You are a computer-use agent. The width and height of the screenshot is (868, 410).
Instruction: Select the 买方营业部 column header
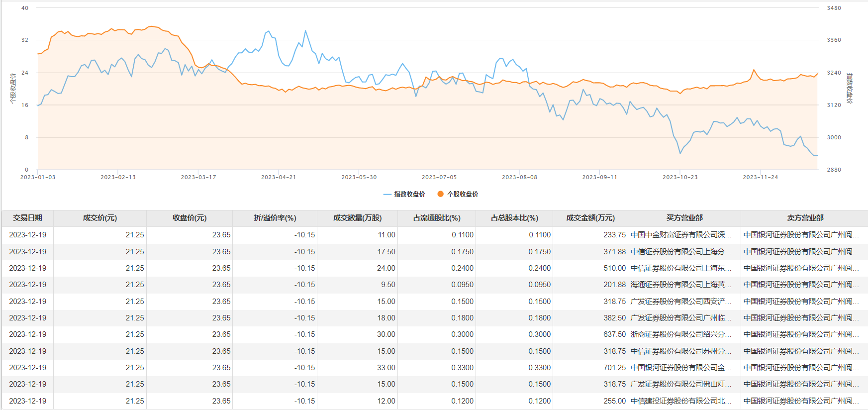coord(684,218)
